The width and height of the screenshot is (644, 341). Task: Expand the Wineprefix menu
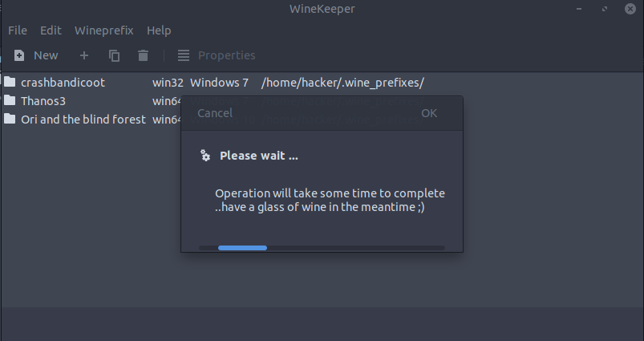coord(104,30)
